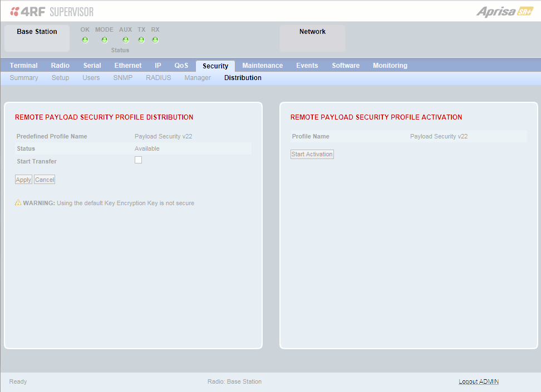The image size is (541, 392).
Task: Select the Network panel
Action: pyautogui.click(x=312, y=38)
